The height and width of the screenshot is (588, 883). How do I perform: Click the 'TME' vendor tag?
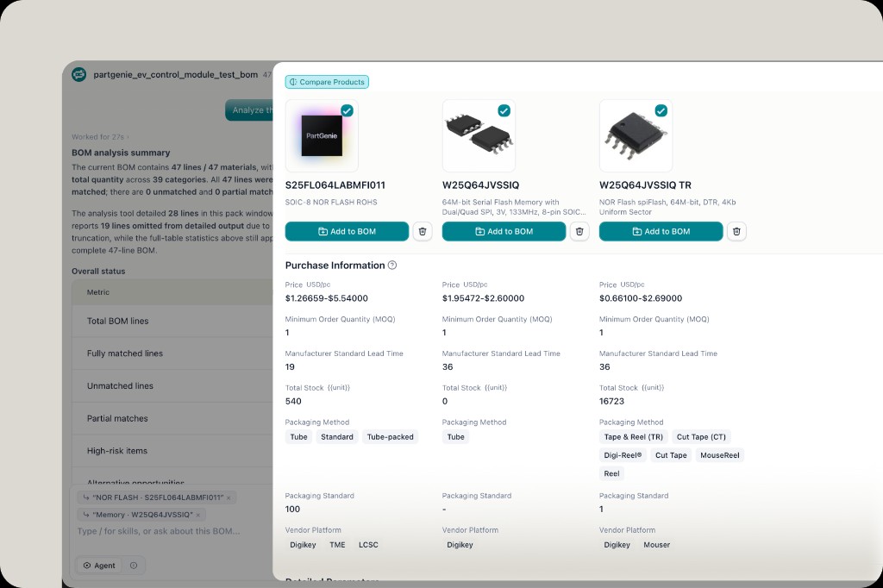click(x=337, y=545)
